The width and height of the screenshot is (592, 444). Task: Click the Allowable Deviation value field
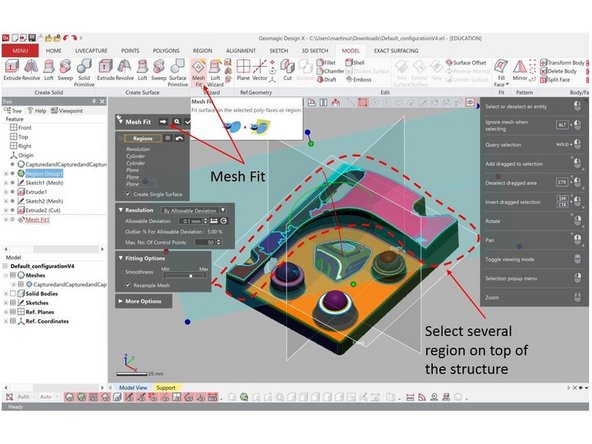click(191, 221)
